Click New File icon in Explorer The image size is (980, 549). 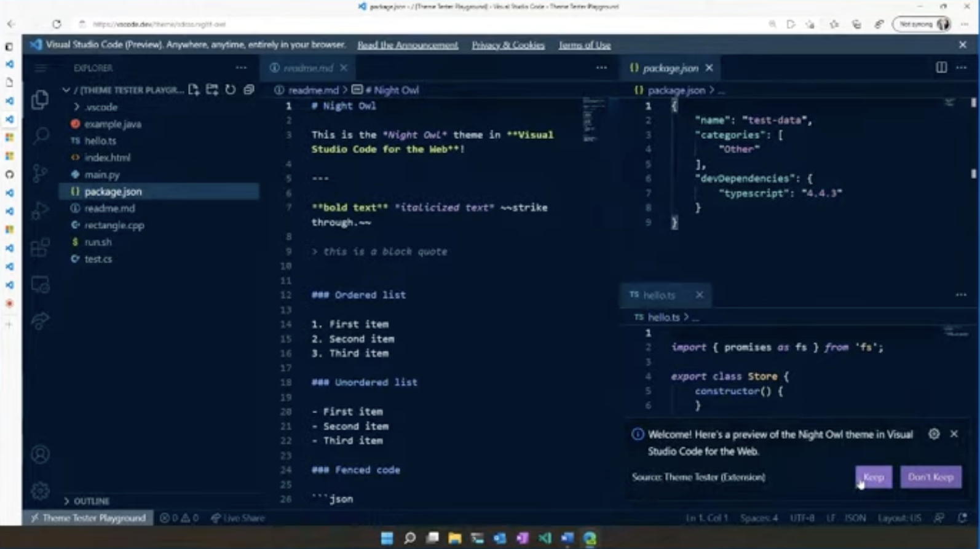pos(194,90)
